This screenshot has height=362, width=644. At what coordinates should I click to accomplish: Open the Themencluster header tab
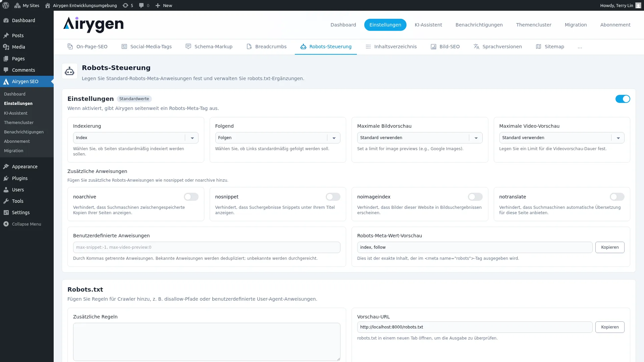534,25
